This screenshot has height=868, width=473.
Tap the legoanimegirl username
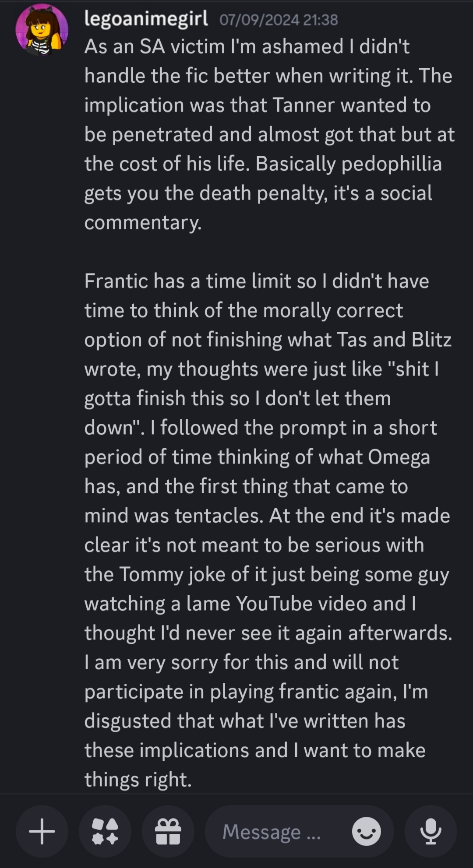click(x=146, y=19)
